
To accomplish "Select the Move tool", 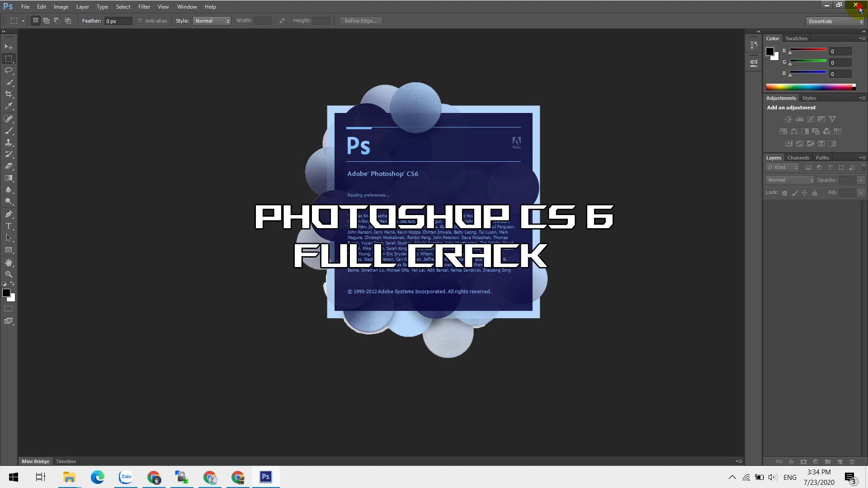I will 9,47.
